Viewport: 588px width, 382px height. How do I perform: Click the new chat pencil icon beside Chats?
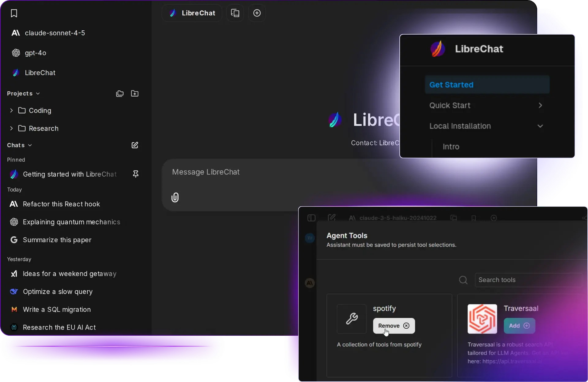tap(135, 145)
